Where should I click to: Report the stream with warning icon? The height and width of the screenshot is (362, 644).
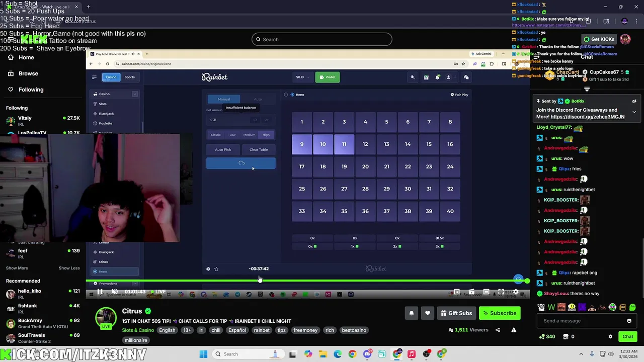coord(514,330)
